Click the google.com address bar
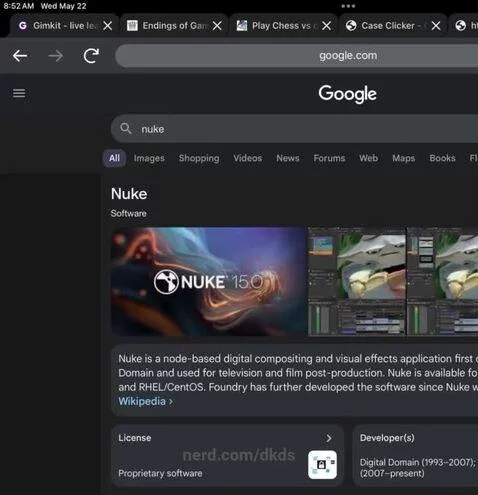478x495 pixels. pos(297,56)
